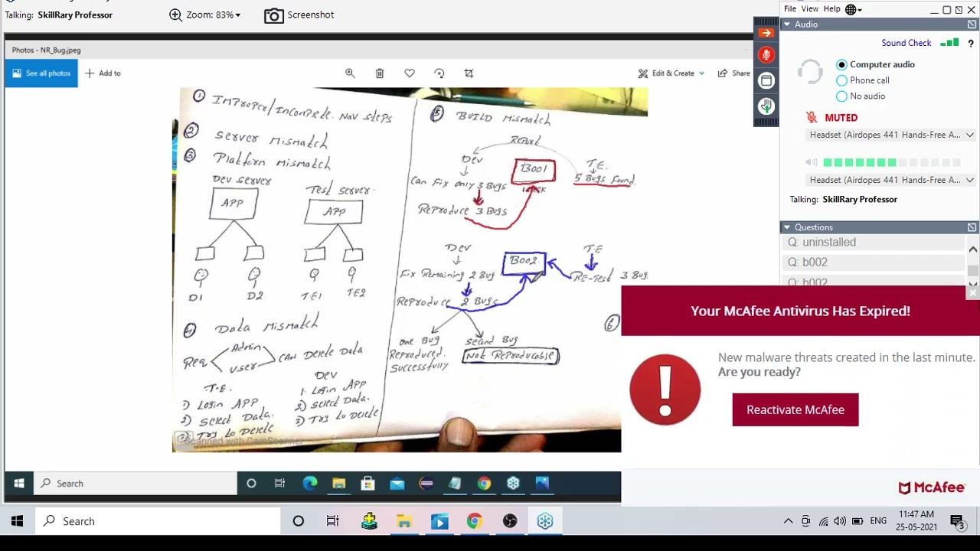
Task: Rotate the photo with rotate icon
Action: point(439,73)
